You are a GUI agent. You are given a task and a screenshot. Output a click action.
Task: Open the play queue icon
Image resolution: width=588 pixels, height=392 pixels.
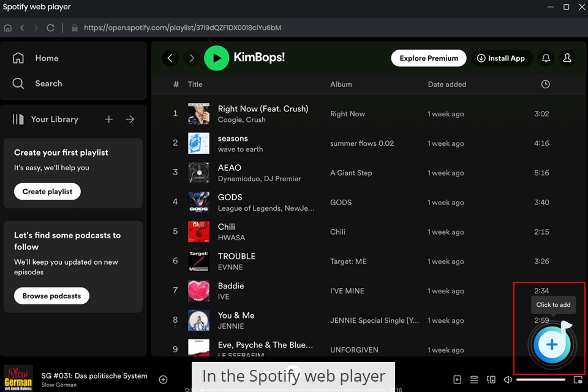point(474,380)
